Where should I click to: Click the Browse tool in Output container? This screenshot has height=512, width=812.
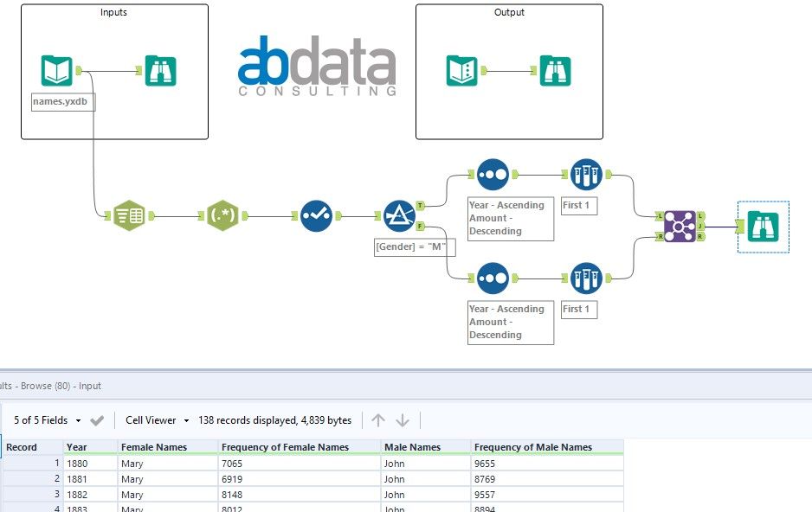[555, 70]
